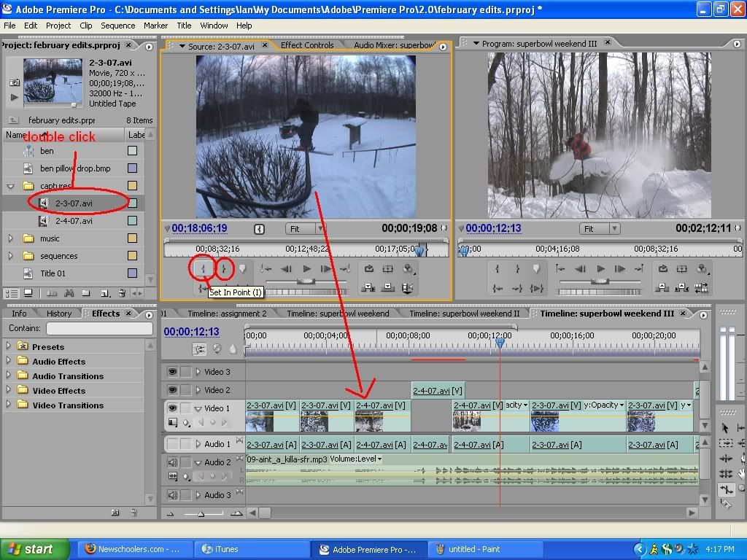
Task: Collapse the captures bin
Action: click(x=10, y=186)
